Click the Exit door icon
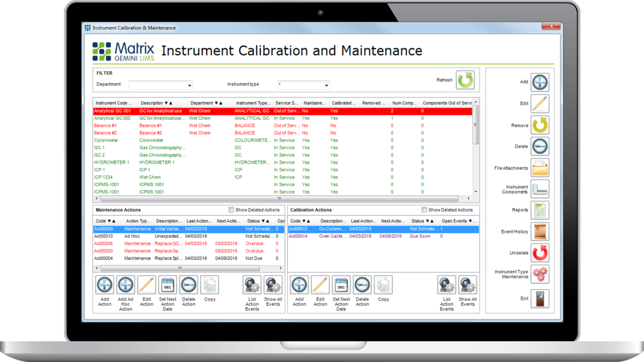 coord(540,299)
